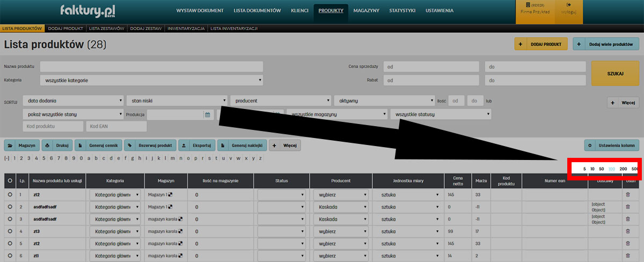Click the Drukuj printer icon button
Viewport: 644px width, 262px height.
click(x=56, y=145)
